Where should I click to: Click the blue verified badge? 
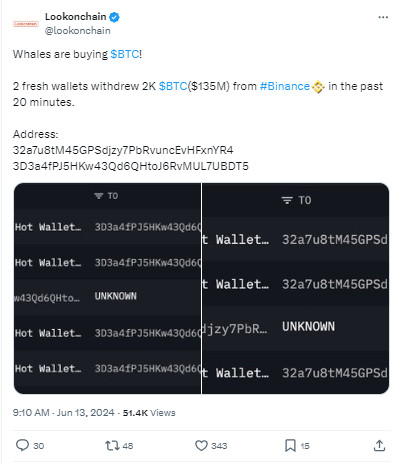(x=114, y=17)
